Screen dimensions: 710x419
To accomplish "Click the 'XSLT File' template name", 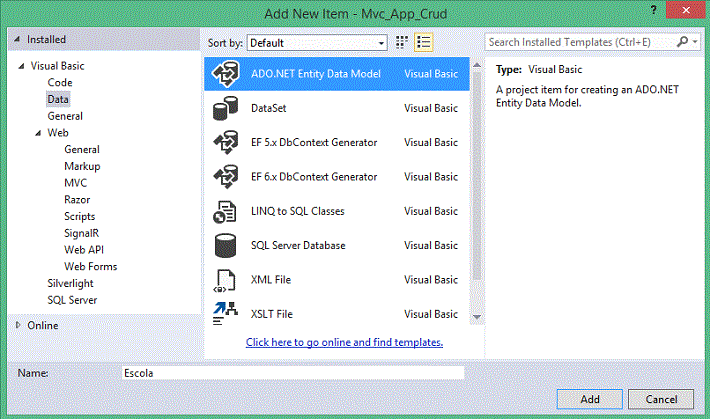I will click(272, 314).
